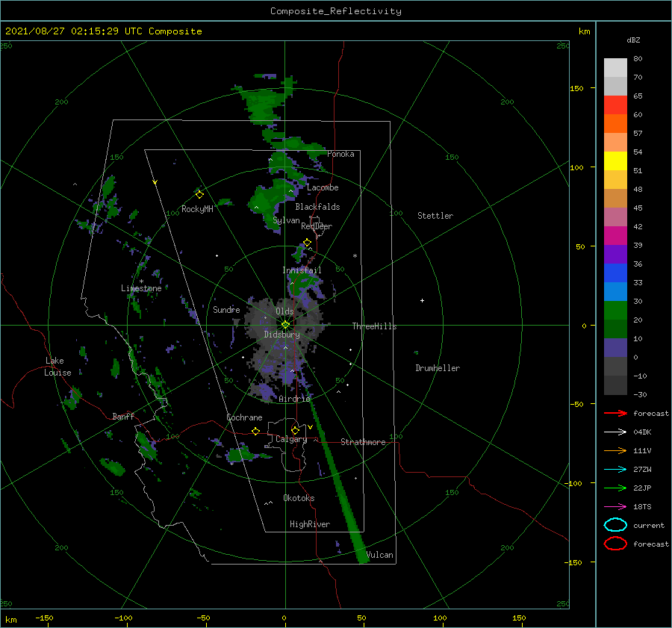Click the white plus marker east of ThreeHills
The height and width of the screenshot is (628, 672).
[422, 300]
